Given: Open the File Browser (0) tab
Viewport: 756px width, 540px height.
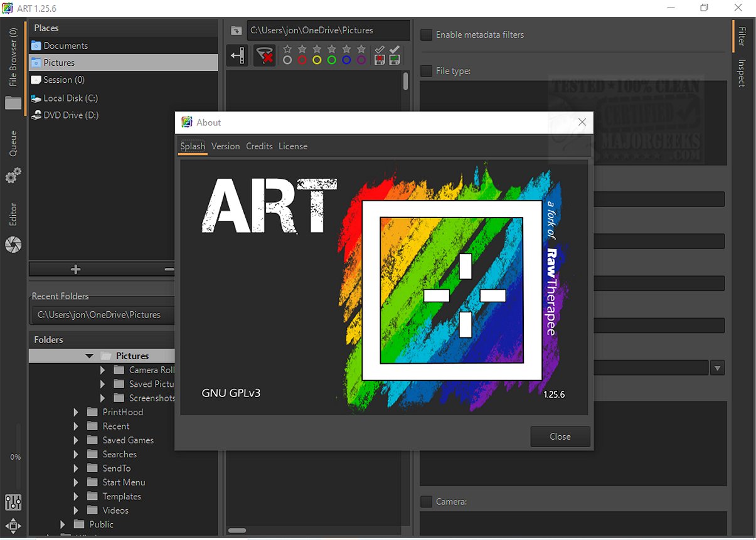Looking at the screenshot, I should point(13,68).
